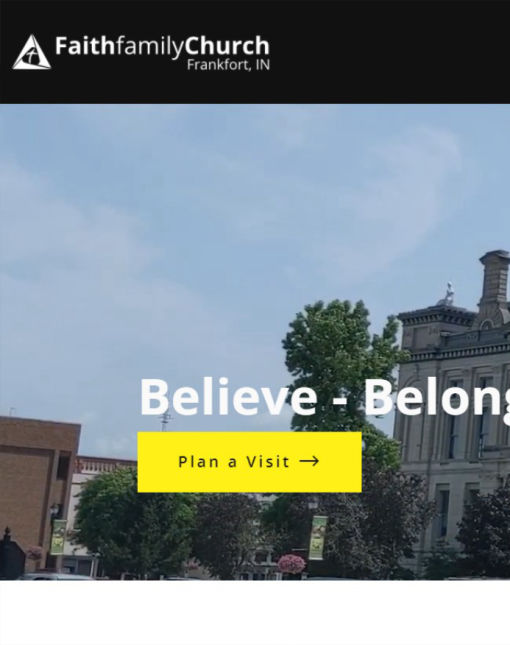510x645 pixels.
Task: Click the "Plan a Visit" label text
Action: tap(234, 462)
